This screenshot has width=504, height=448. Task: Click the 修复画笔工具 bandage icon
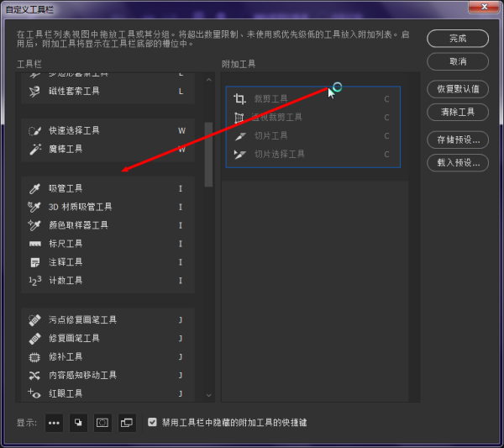pyautogui.click(x=34, y=339)
